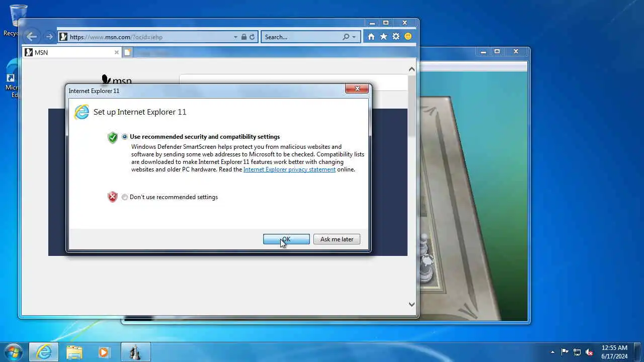Click the Search box in IE
This screenshot has height=362, width=644.
pyautogui.click(x=302, y=37)
